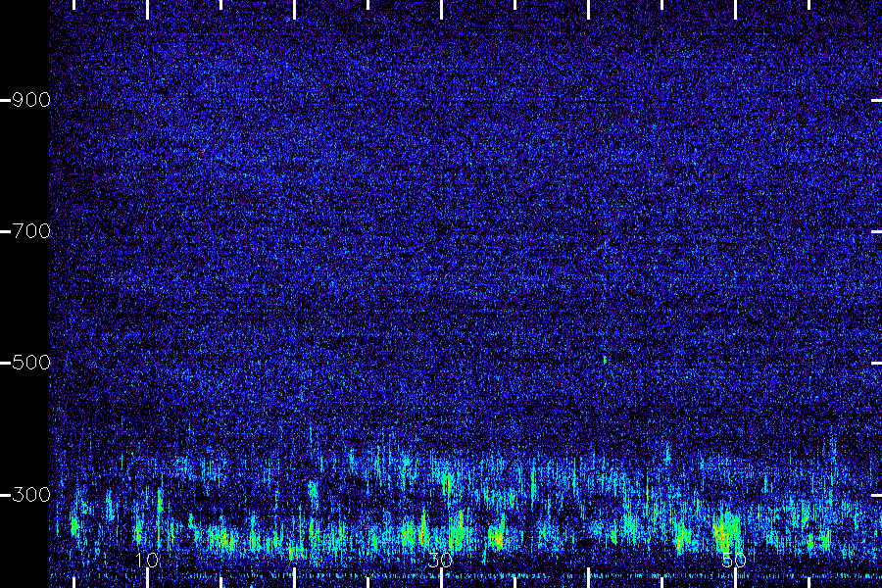Click the 30 x-axis label

440,560
